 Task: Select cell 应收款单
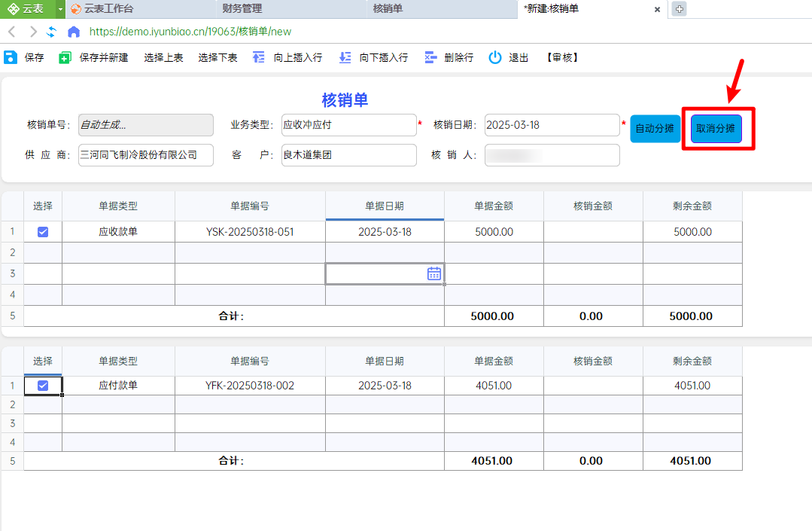(119, 231)
